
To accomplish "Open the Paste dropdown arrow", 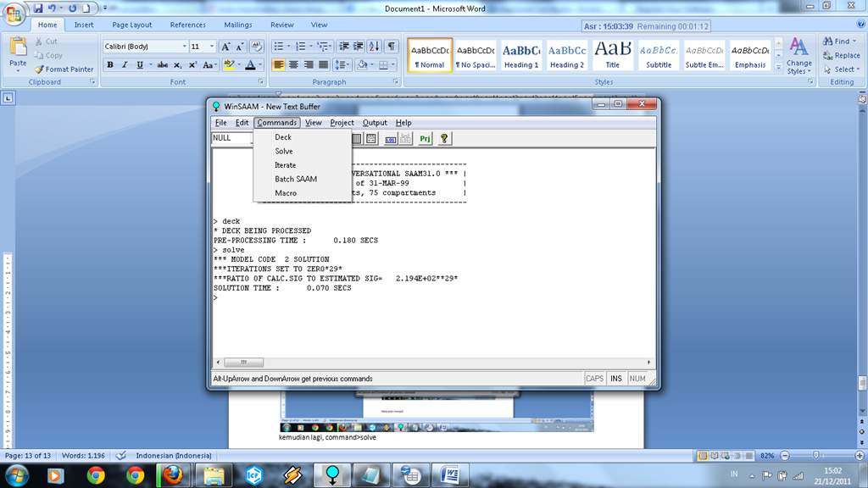I will coord(18,71).
